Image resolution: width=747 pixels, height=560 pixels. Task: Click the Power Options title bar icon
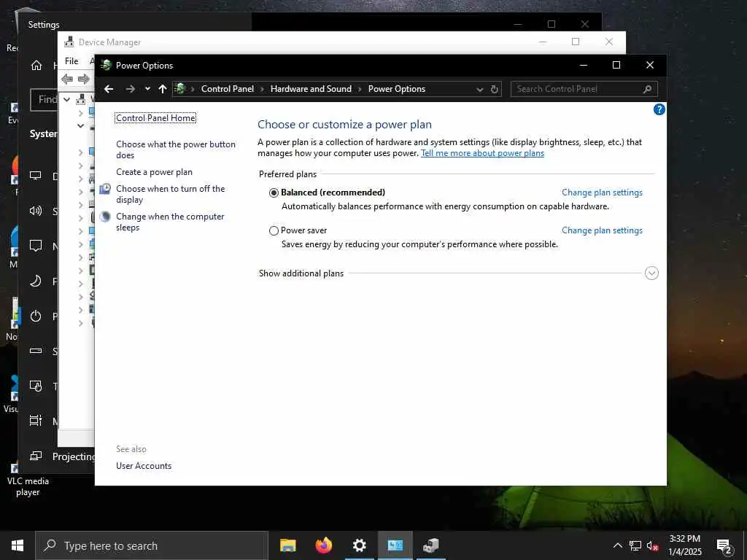pos(107,65)
